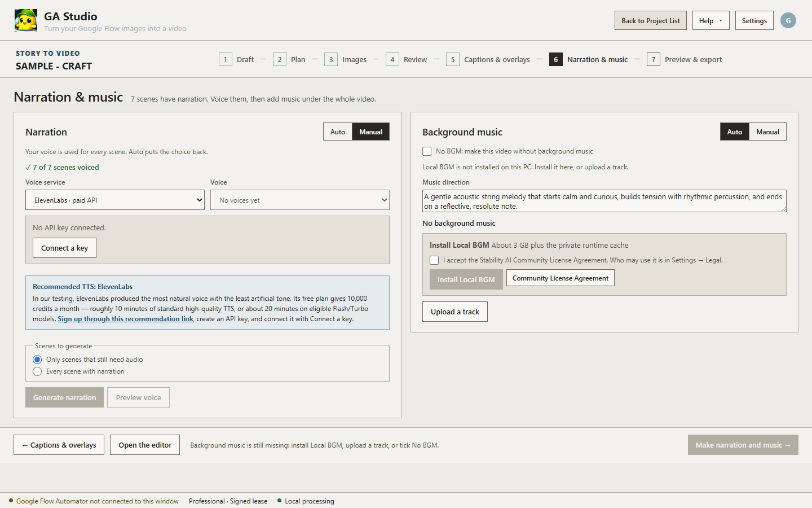Viewport: 812px width, 508px height.
Task: Open the user avatar G menu
Action: click(x=788, y=20)
